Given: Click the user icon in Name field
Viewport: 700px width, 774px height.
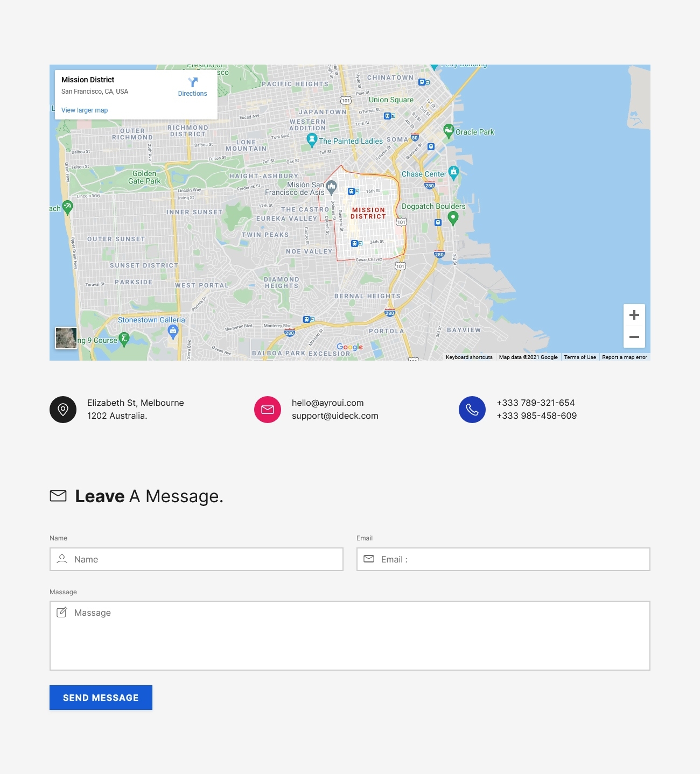Looking at the screenshot, I should pyautogui.click(x=62, y=559).
